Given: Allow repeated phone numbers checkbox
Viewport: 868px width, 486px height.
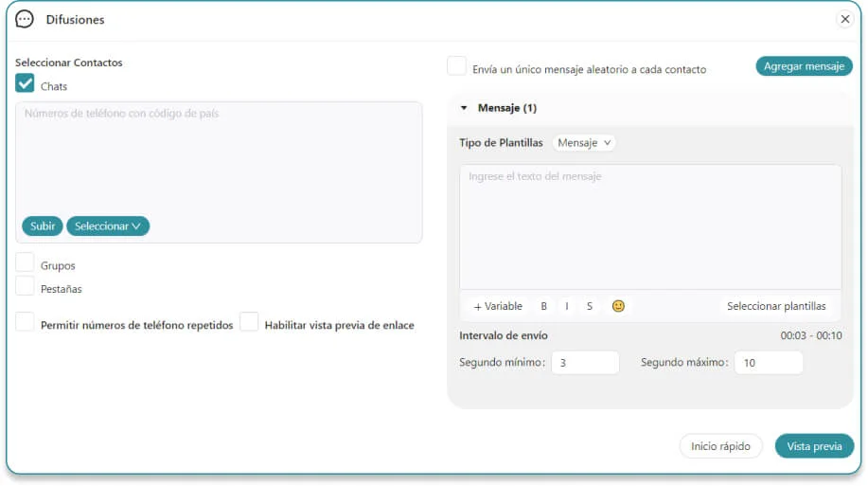Looking at the screenshot, I should [x=26, y=322].
